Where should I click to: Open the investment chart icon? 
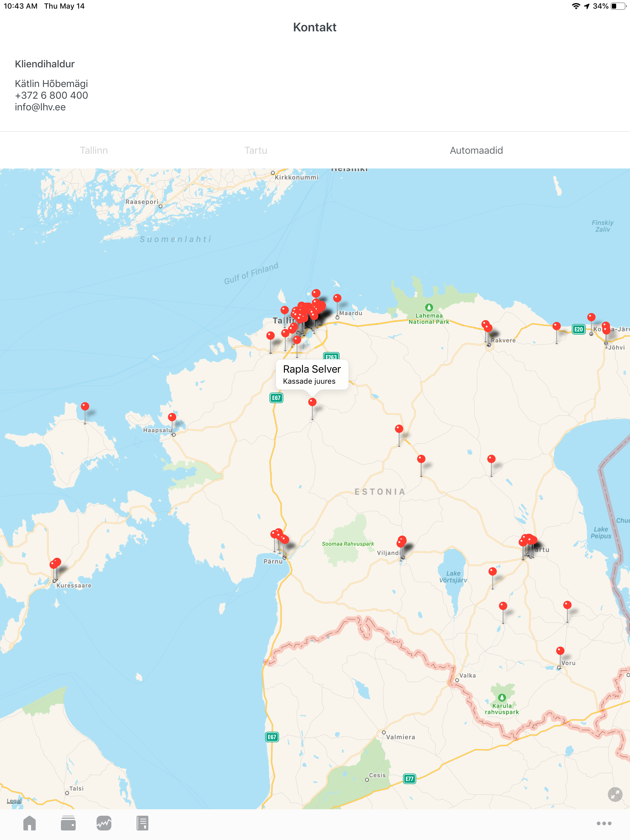click(104, 823)
